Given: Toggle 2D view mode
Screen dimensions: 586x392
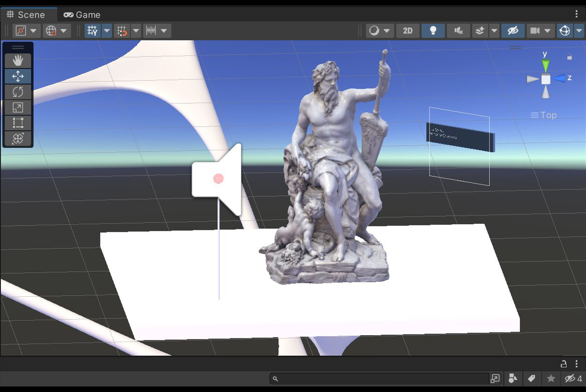Looking at the screenshot, I should tap(407, 31).
